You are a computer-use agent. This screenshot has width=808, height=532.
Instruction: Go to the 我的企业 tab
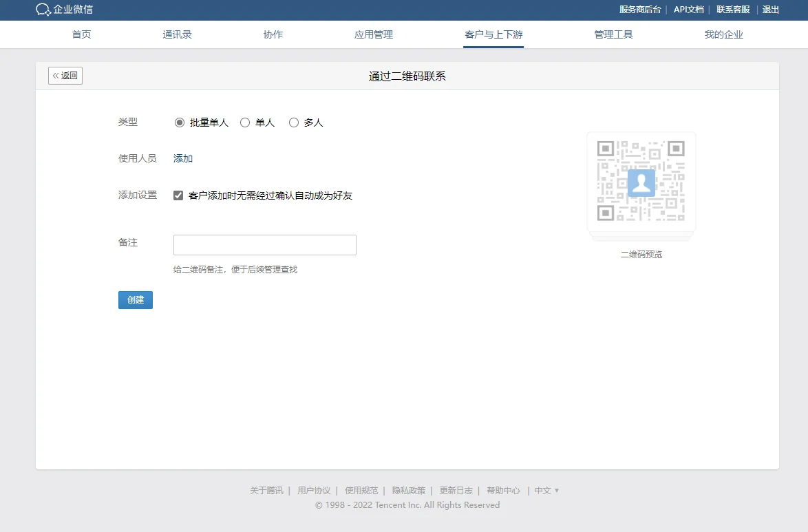click(723, 34)
